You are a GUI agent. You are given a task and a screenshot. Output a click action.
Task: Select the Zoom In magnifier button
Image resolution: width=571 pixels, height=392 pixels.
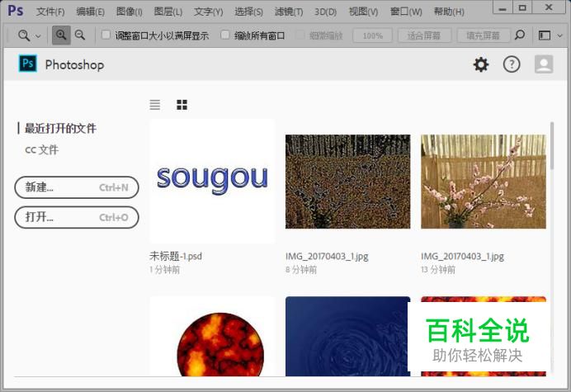tap(61, 35)
